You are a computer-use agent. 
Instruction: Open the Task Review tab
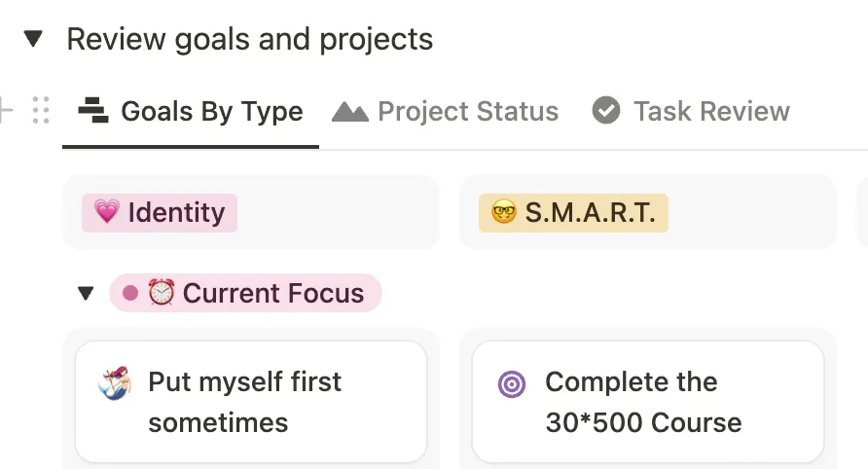point(710,112)
